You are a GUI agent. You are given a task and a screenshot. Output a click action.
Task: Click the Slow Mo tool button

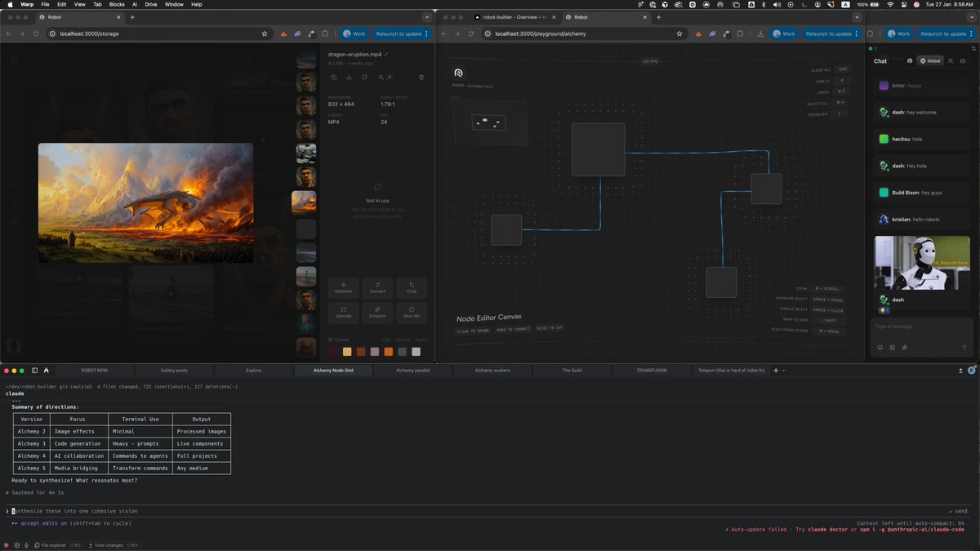pos(412,312)
